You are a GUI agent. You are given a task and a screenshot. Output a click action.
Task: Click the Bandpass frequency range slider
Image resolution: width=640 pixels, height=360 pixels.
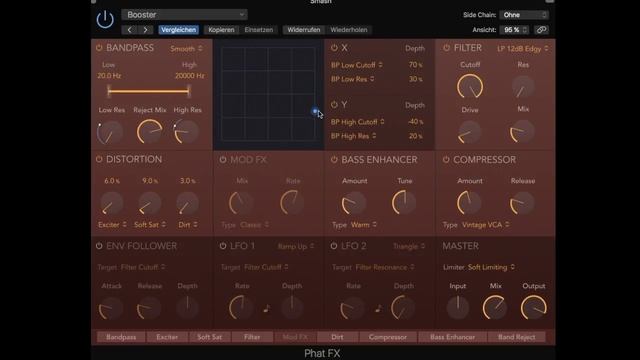coord(149,91)
